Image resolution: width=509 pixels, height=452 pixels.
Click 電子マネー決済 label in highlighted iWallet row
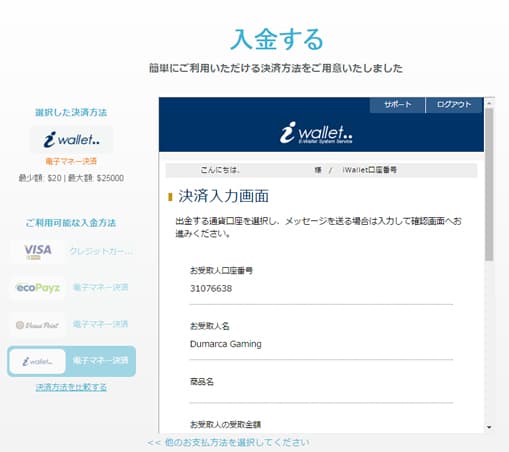coord(101,360)
